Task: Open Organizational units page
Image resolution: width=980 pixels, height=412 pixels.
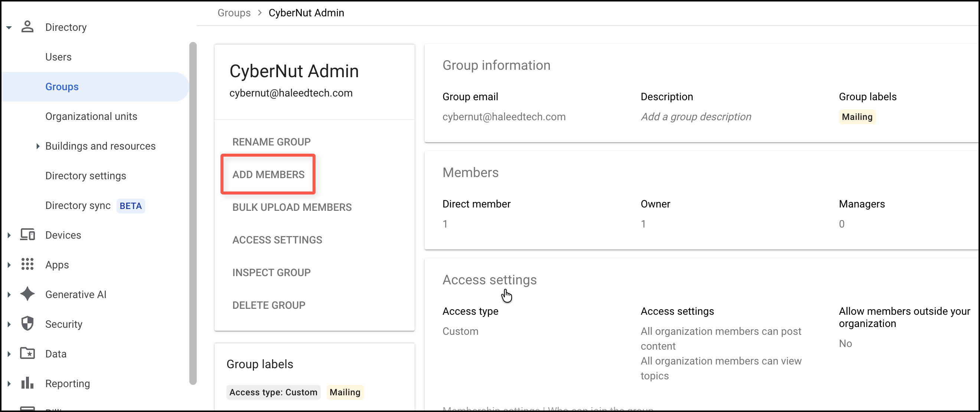Action: pyautogui.click(x=91, y=117)
